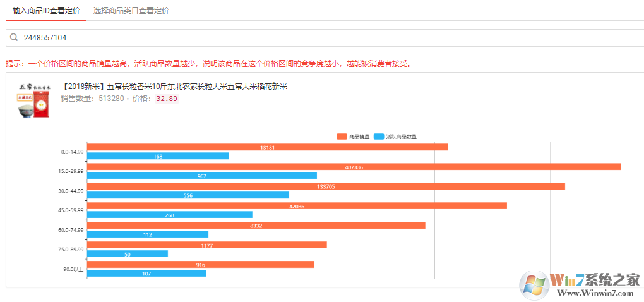This screenshot has height=302, width=644.
Task: Click the search magnifier icon
Action: point(14,38)
